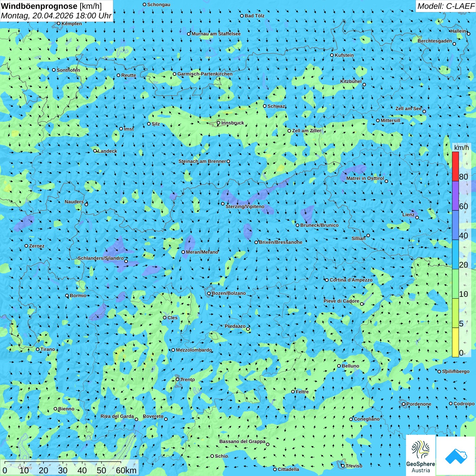Click the Zell am Ziller label
476x476 pixels.
[307, 131]
